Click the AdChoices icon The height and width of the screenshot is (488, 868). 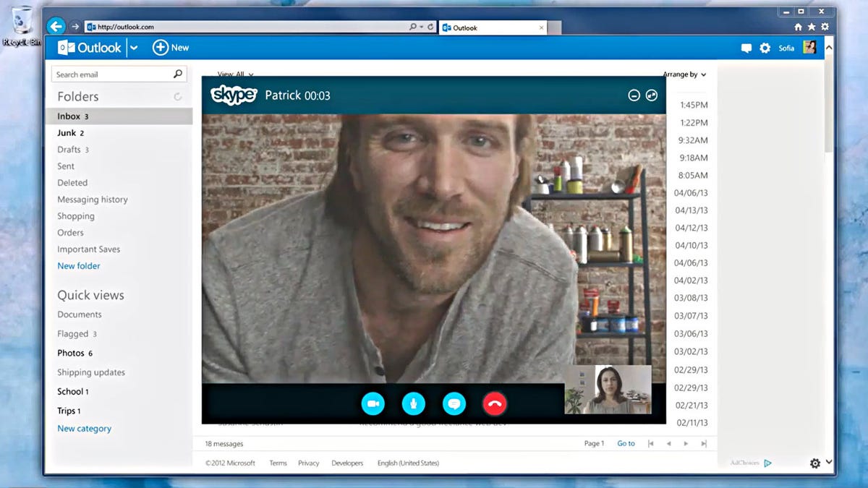[x=768, y=463]
